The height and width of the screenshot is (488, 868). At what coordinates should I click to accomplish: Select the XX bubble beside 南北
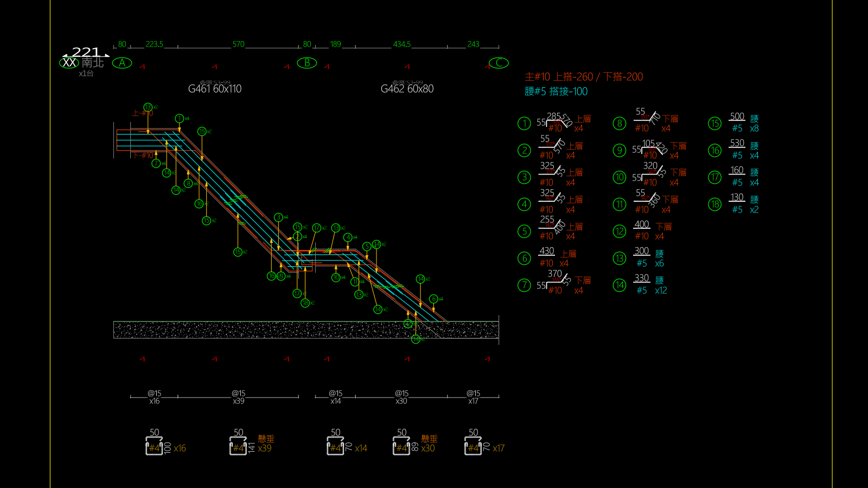tap(69, 62)
